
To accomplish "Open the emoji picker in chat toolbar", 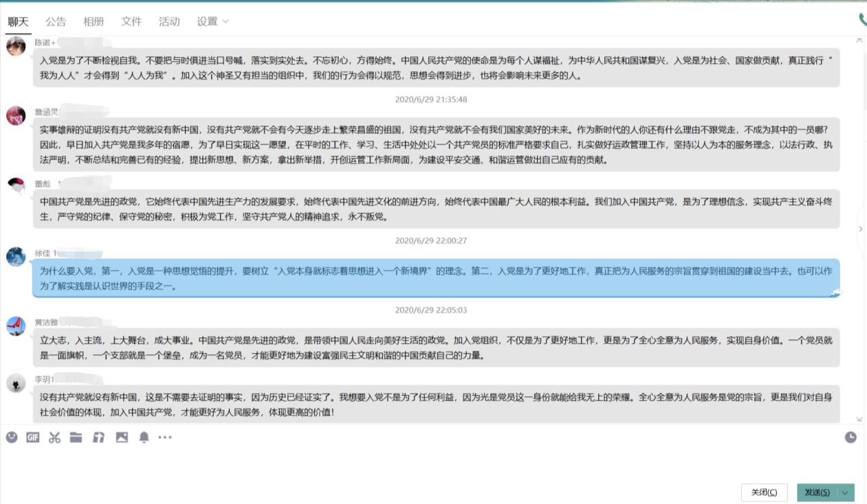I will (12, 438).
